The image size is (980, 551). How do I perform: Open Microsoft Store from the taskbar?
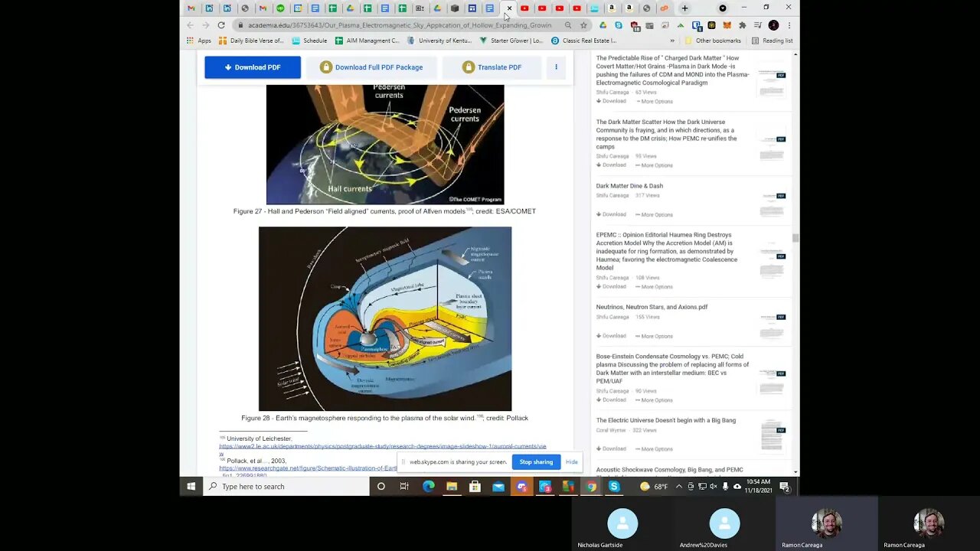pos(475,486)
